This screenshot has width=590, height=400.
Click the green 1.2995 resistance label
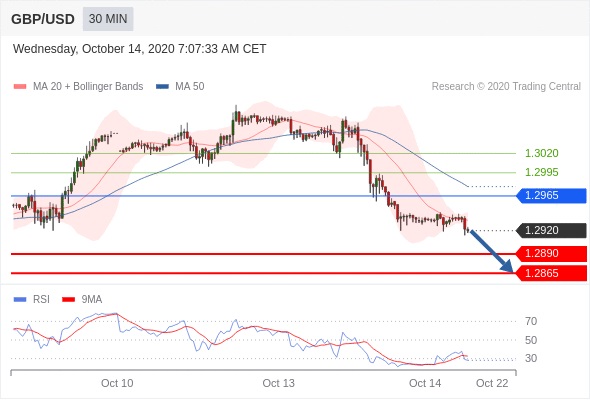tap(541, 172)
